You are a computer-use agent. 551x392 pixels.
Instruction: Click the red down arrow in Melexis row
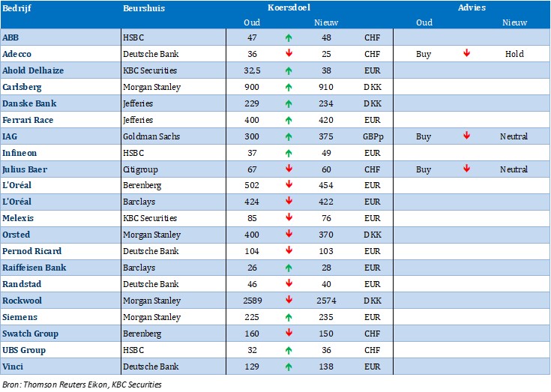tap(289, 219)
